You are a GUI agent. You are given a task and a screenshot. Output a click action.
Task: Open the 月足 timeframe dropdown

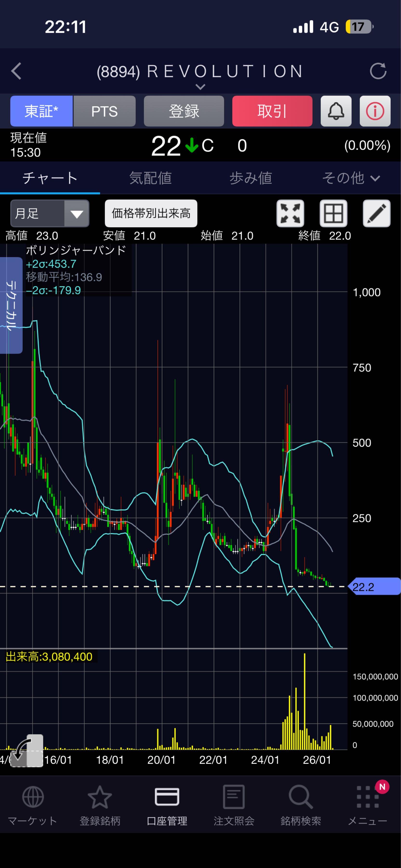click(x=50, y=214)
